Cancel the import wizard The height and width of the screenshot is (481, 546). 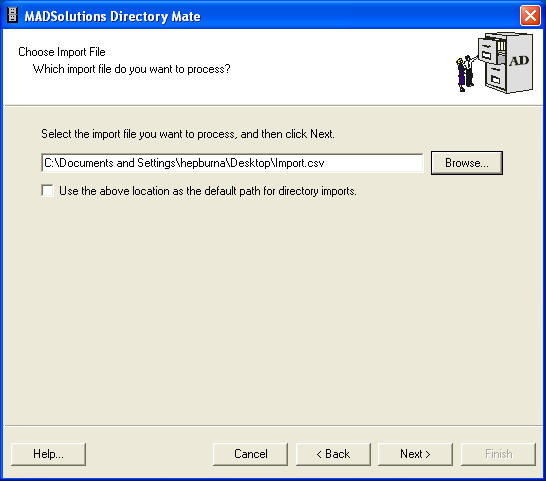[x=251, y=454]
